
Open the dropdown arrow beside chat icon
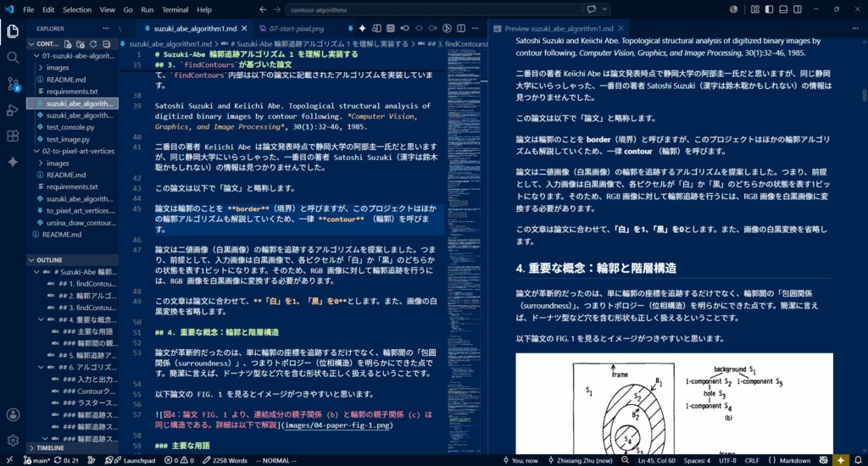(604, 9)
